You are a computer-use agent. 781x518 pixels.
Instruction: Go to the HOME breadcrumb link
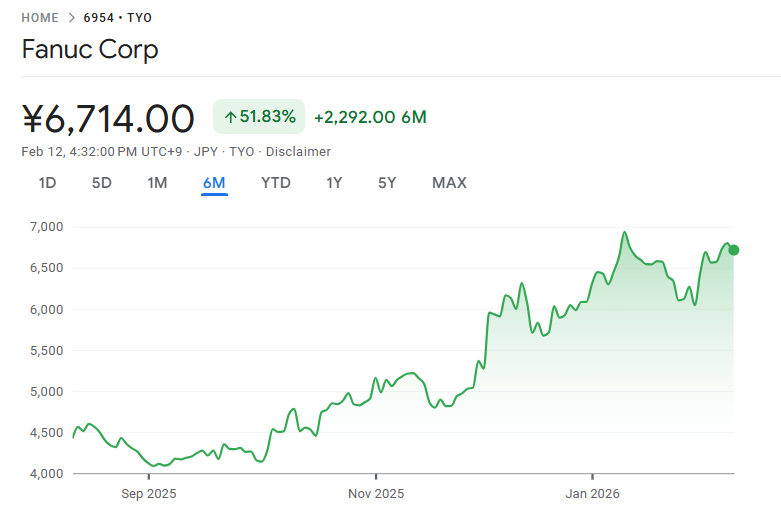pyautogui.click(x=40, y=18)
